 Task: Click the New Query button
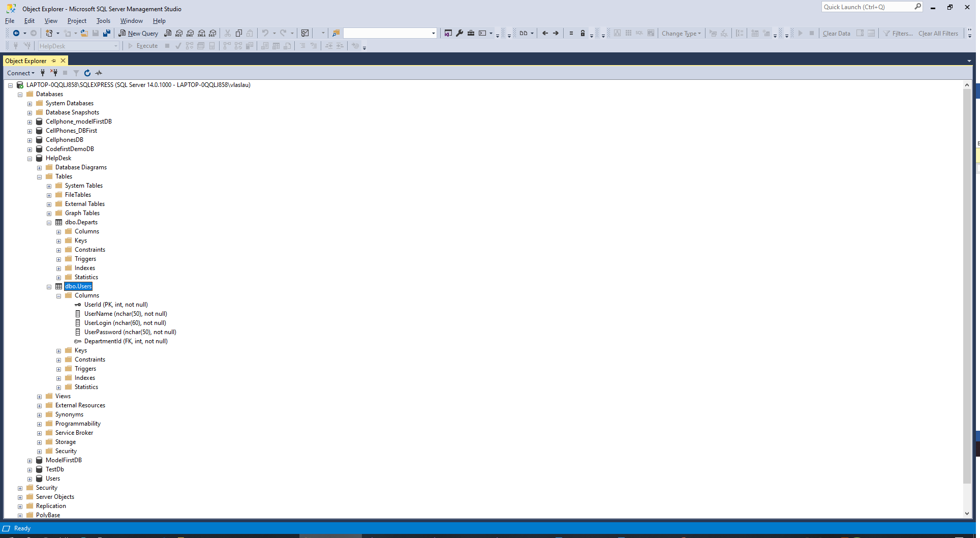tap(138, 33)
